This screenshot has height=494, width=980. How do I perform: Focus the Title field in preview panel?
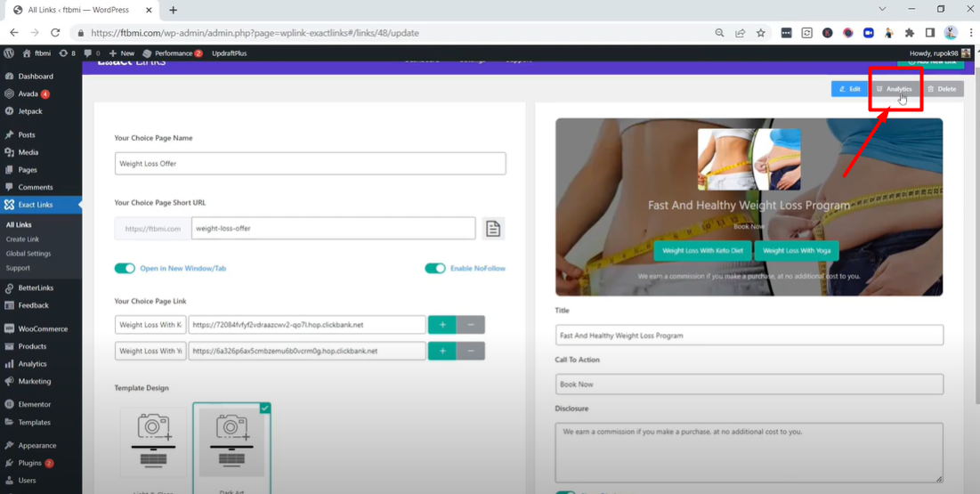[x=749, y=336]
